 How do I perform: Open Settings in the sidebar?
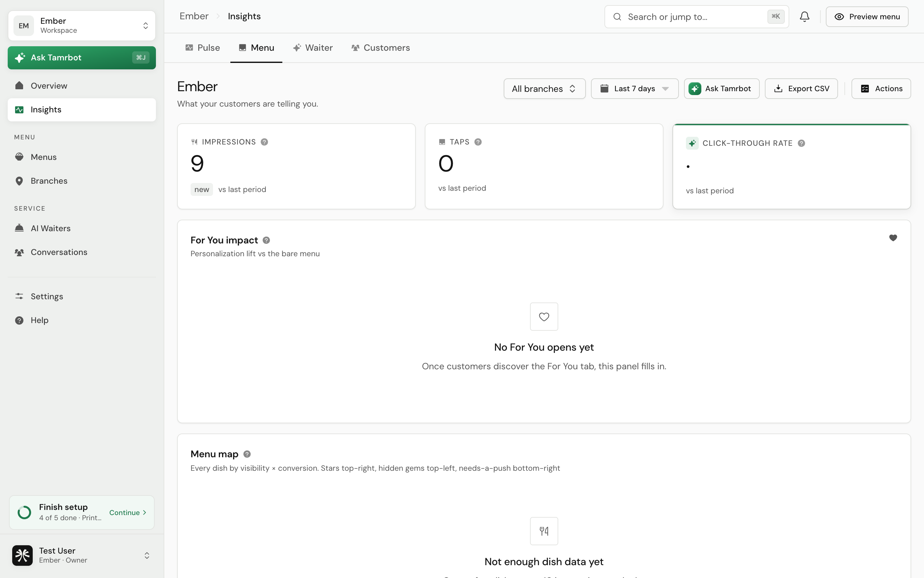point(82,296)
